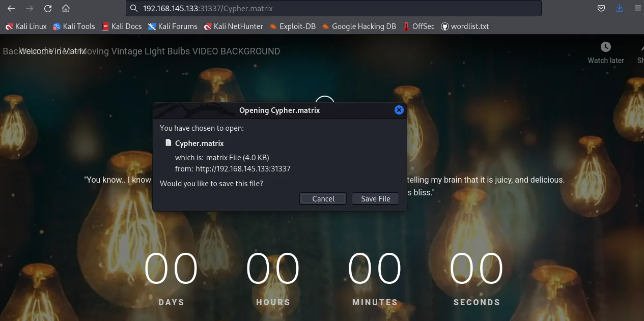
Task: Open the wordlist.txt bookmark
Action: point(465,26)
